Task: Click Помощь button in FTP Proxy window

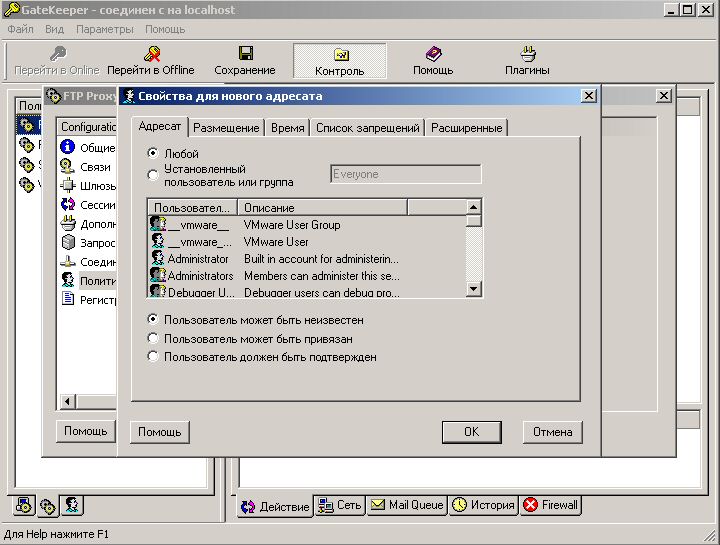Action: (85, 431)
